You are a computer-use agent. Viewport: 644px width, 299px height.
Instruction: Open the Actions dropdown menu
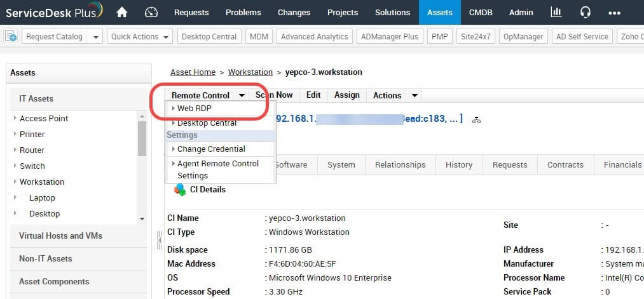tap(395, 95)
